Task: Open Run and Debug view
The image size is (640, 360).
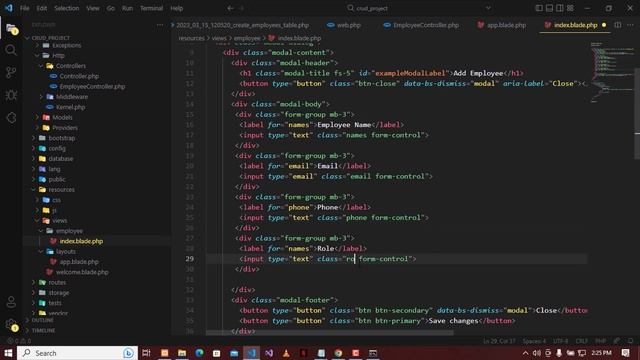Action: coord(11,95)
